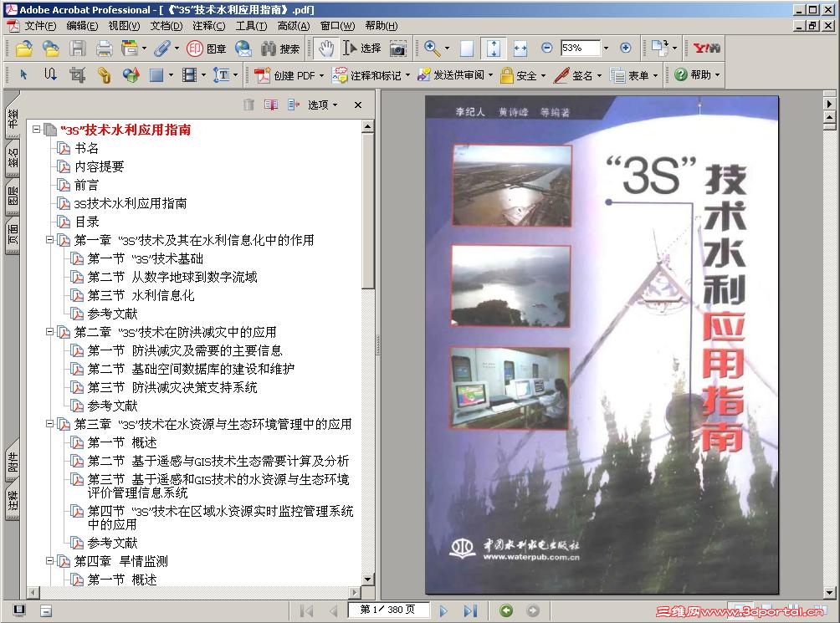This screenshot has width=840, height=623.
Task: Switch to the 附件 attachments side tab
Action: point(13,462)
